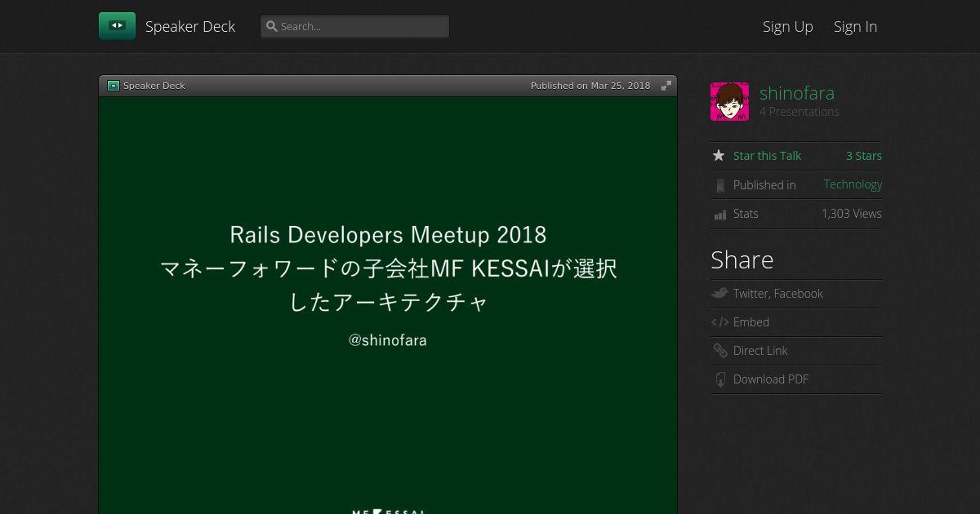
Task: Open shinofara's avatar image
Action: click(x=729, y=101)
